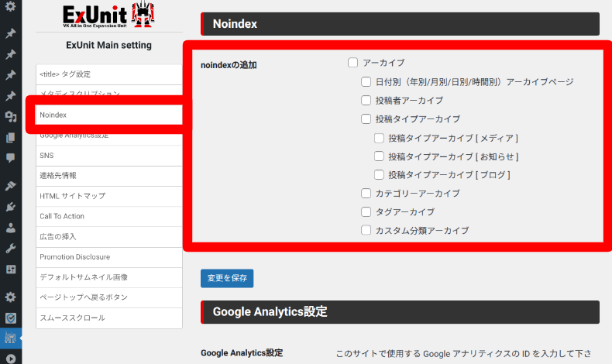The width and height of the screenshot is (612, 364).
Task: Click the circular play icon in sidebar
Action: coord(11,359)
